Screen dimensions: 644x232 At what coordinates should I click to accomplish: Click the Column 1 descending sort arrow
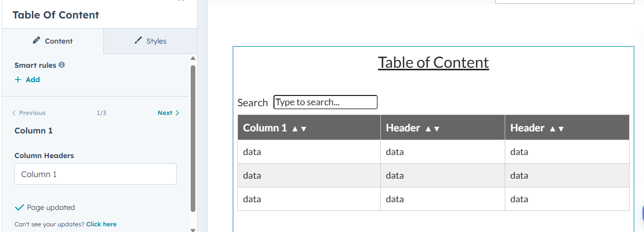point(304,129)
